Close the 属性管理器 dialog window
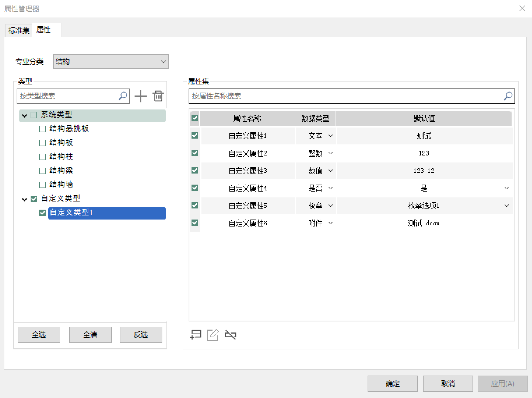Screen dimensions: 532x398 click(x=522, y=8)
